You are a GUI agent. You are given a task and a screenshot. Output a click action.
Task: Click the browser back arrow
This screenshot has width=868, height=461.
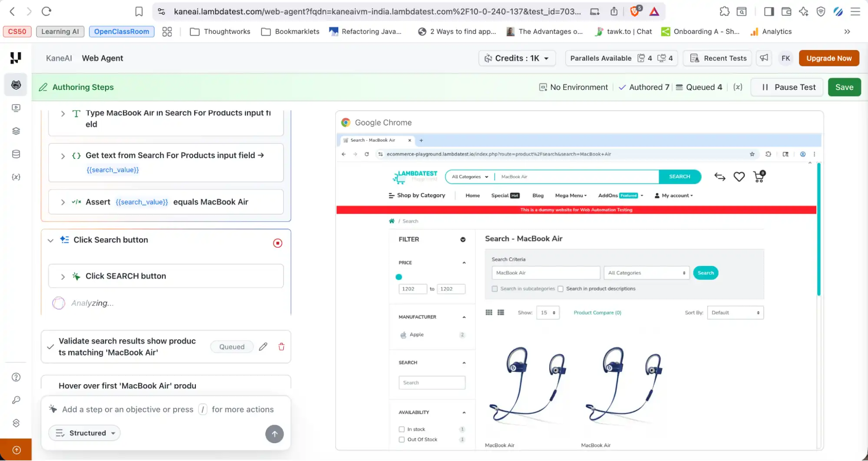12,11
